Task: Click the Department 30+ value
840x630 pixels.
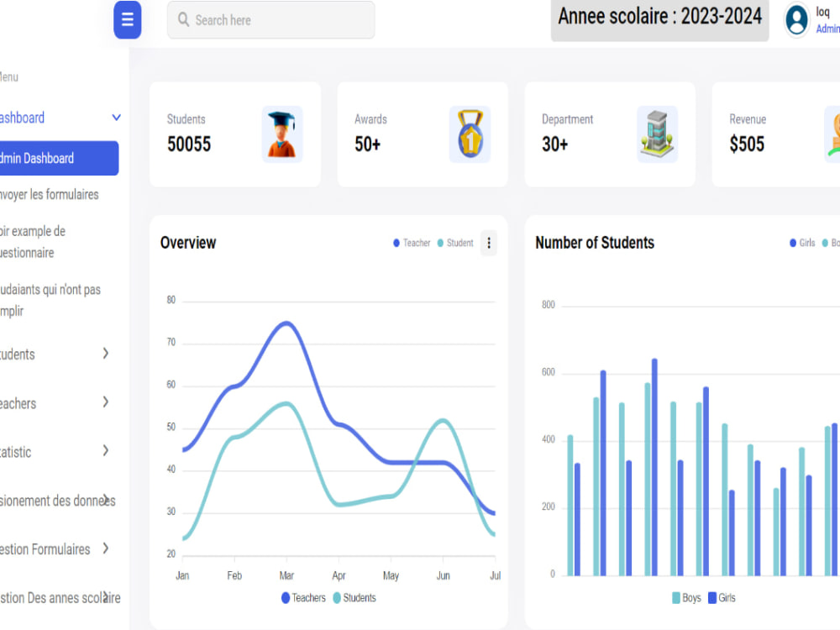Action: tap(554, 144)
